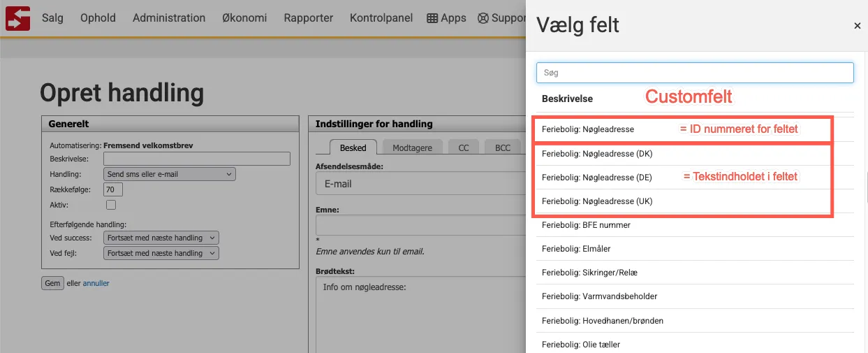Open the Support lifebuoy menu

point(501,18)
